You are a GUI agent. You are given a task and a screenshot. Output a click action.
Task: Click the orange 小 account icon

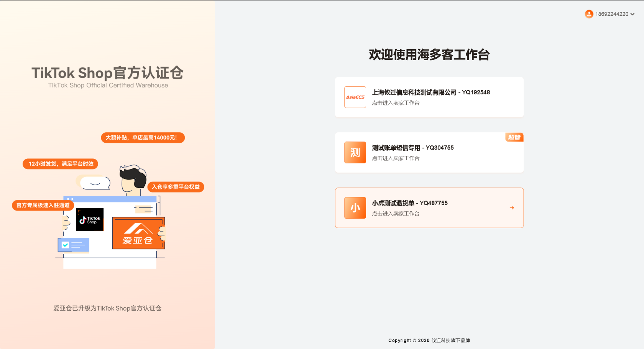(355, 208)
